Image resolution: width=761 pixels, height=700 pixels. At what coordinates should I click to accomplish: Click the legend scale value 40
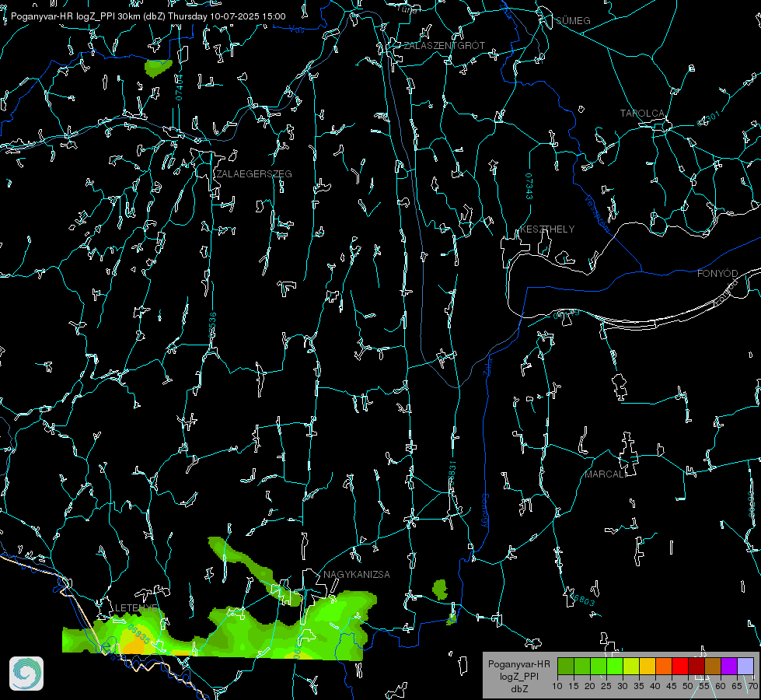(x=655, y=686)
